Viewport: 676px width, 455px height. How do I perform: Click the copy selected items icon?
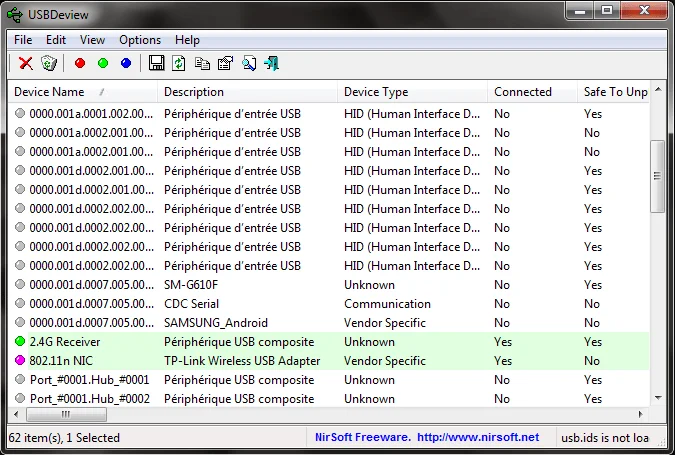203,64
